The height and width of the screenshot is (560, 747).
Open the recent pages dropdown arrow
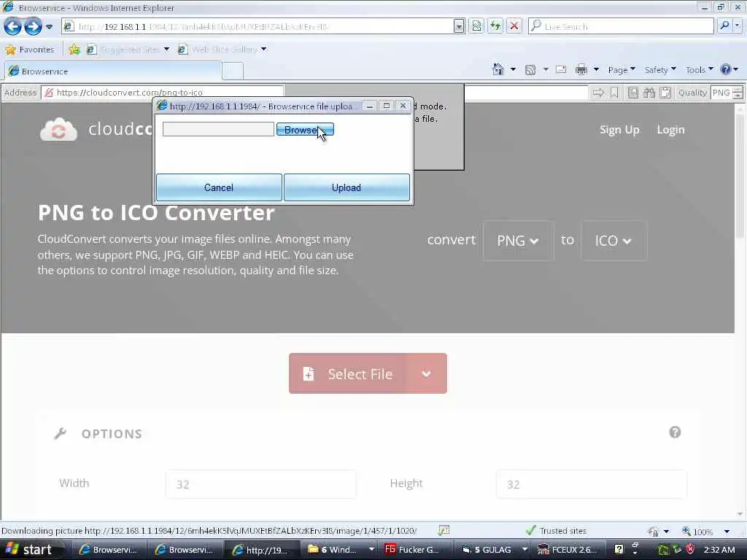coord(49,27)
